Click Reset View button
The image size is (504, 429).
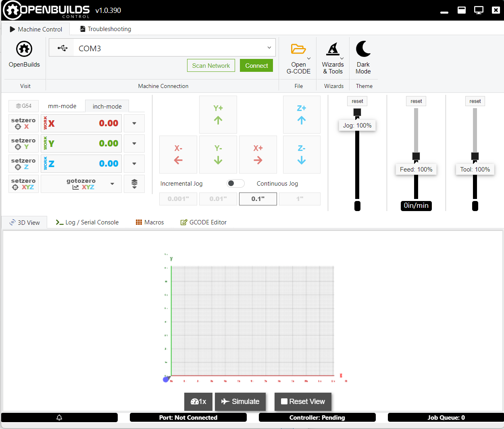pos(303,402)
